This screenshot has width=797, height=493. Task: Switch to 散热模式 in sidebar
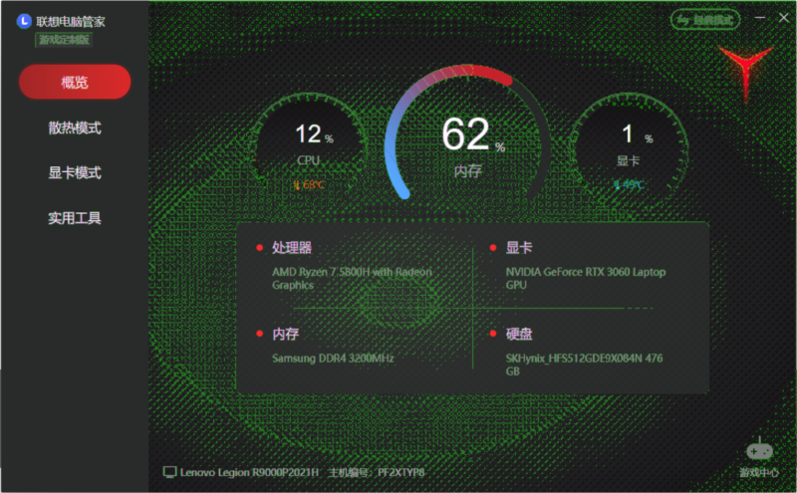(75, 128)
